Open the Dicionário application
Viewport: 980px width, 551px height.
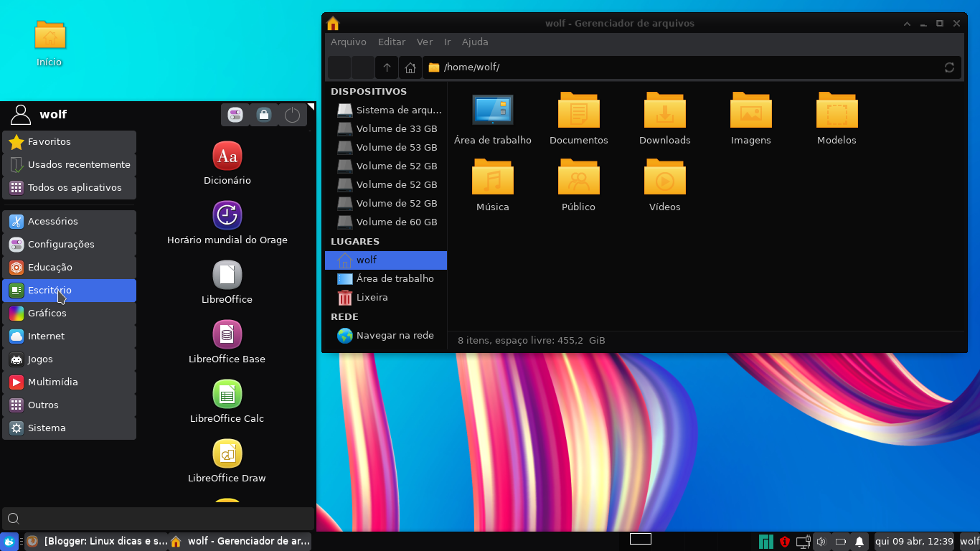click(x=227, y=161)
